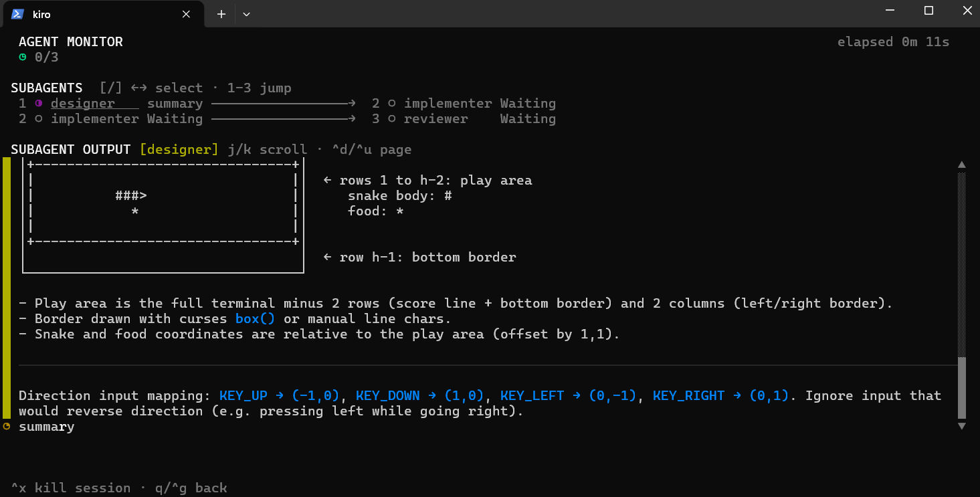Click the scrollbar up arrow
Image resolution: width=980 pixels, height=497 pixels.
pyautogui.click(x=961, y=165)
